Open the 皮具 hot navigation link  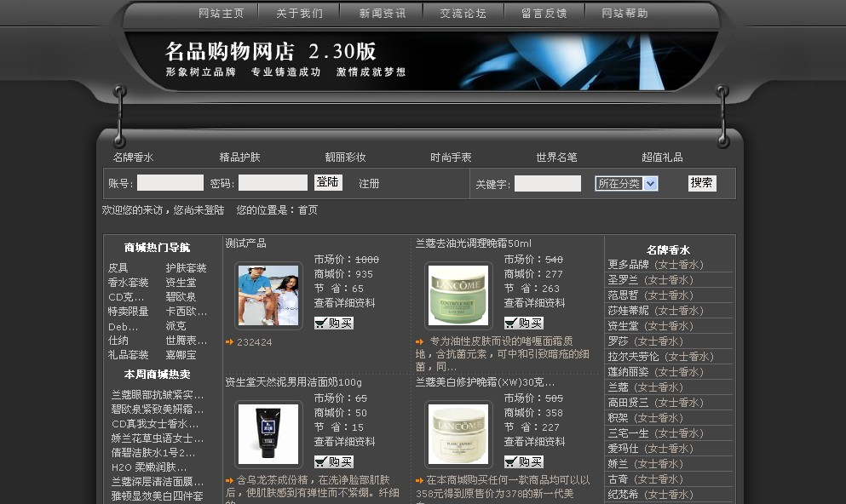(118, 268)
